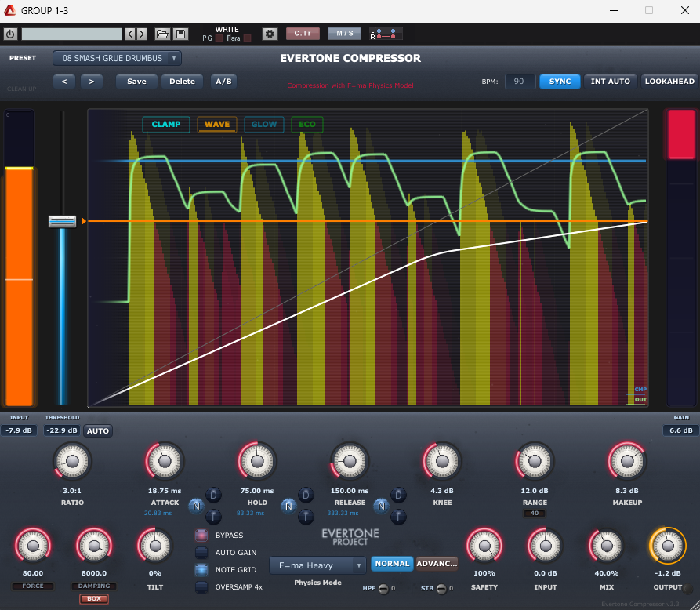
Task: Click the floppy disk save icon
Action: (180, 34)
